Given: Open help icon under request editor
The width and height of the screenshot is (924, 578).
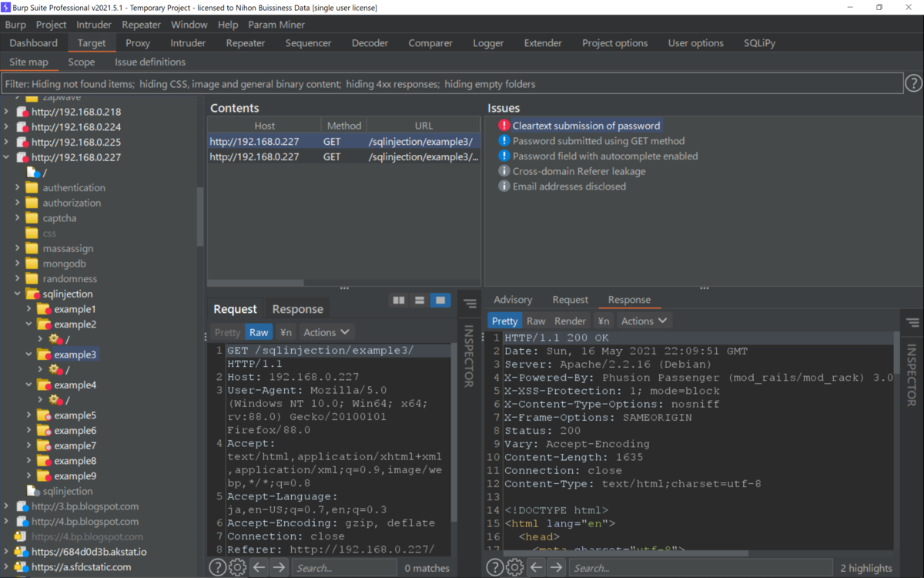Looking at the screenshot, I should (x=218, y=568).
